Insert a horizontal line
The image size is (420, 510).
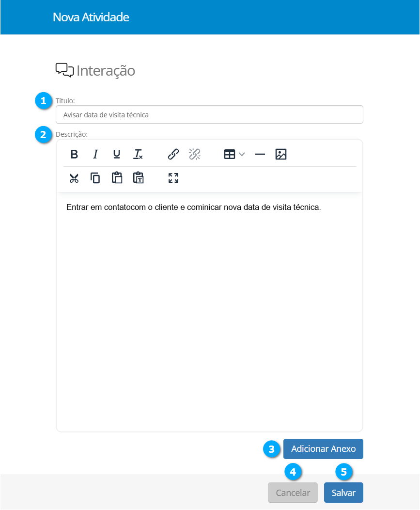[260, 154]
